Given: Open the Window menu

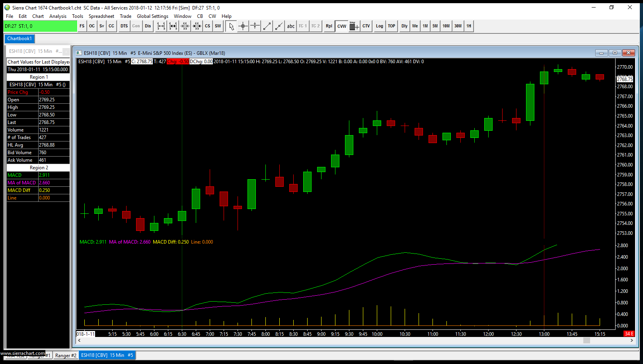Looking at the screenshot, I should [183, 16].
